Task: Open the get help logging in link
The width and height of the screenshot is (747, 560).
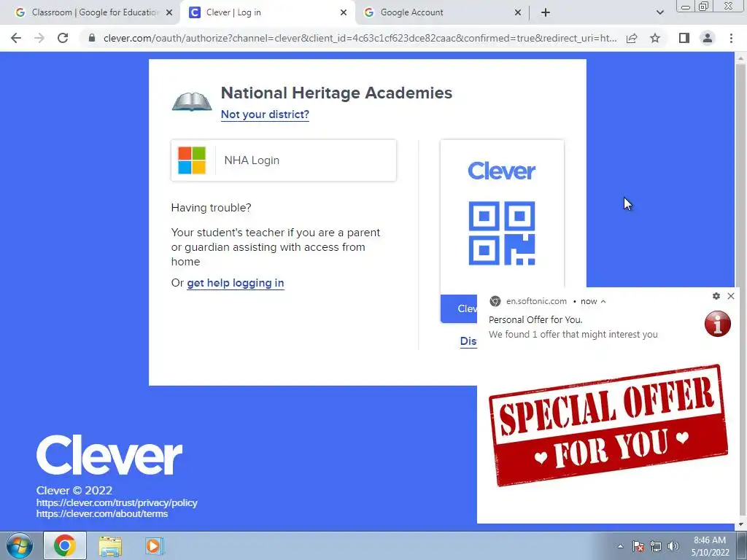Action: click(x=236, y=283)
